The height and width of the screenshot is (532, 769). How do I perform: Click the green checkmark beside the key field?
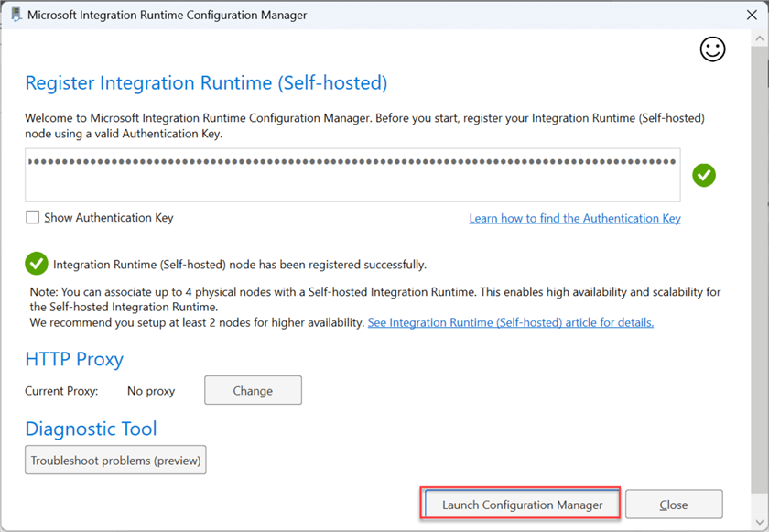tap(704, 175)
